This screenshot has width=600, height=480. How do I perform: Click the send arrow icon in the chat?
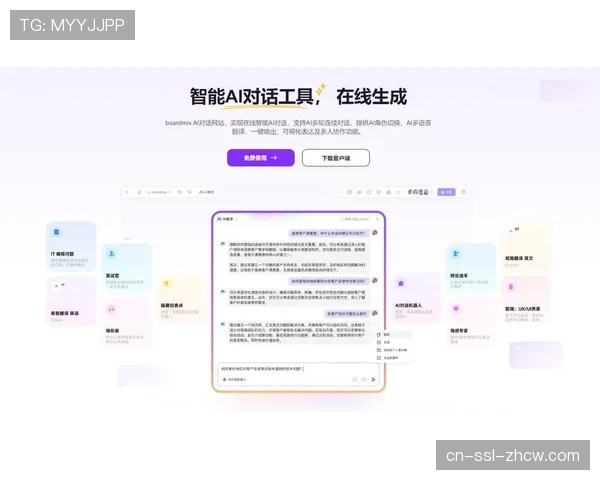[x=373, y=380]
